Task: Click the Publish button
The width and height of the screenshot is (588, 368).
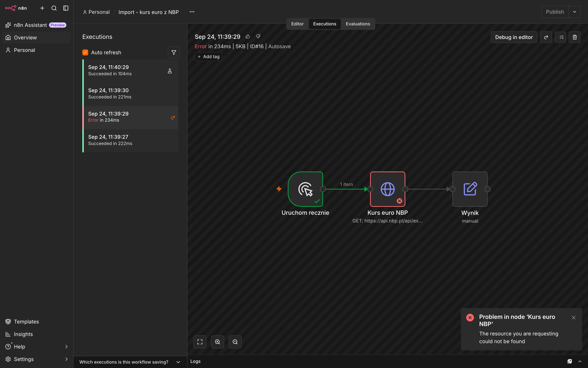Action: (x=555, y=12)
